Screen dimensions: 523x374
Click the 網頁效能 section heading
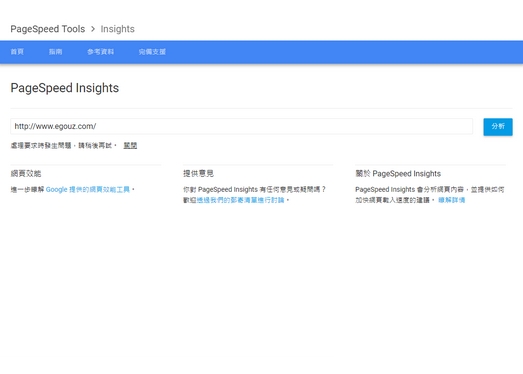pos(26,173)
